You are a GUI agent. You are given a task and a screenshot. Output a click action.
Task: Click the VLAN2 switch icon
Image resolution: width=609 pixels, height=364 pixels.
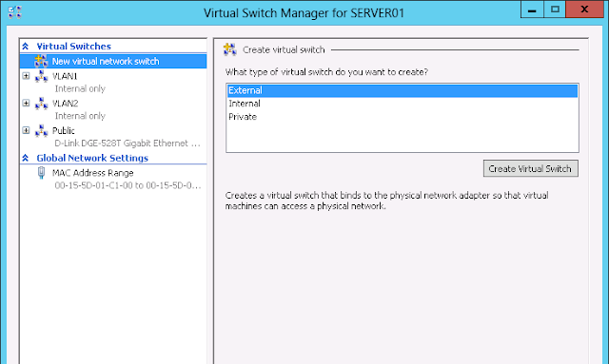[41, 104]
